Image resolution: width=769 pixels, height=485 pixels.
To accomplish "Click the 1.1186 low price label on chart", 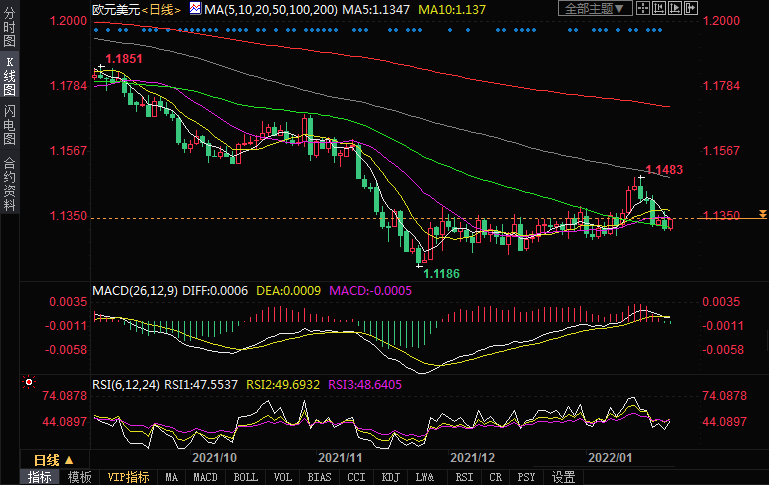I will [x=441, y=272].
